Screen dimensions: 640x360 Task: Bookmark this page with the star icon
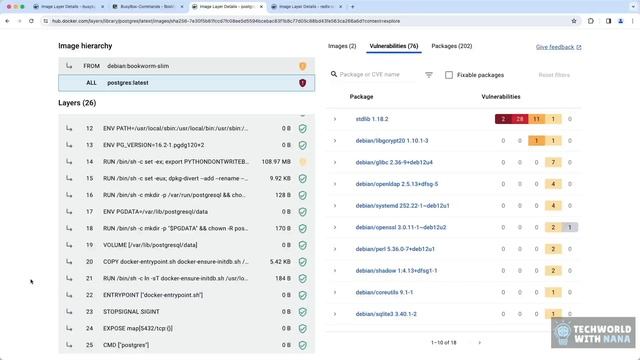[574, 21]
